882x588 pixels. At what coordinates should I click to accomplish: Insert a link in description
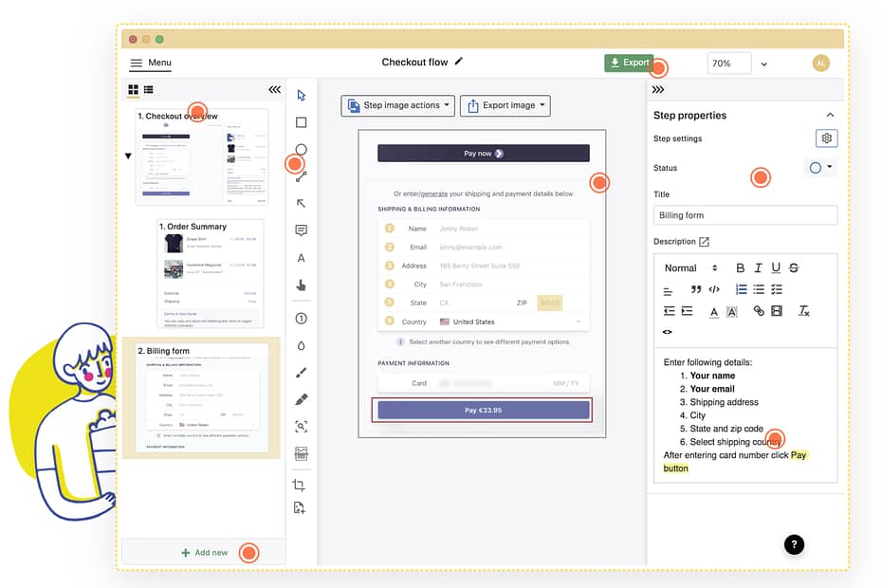pos(759,311)
